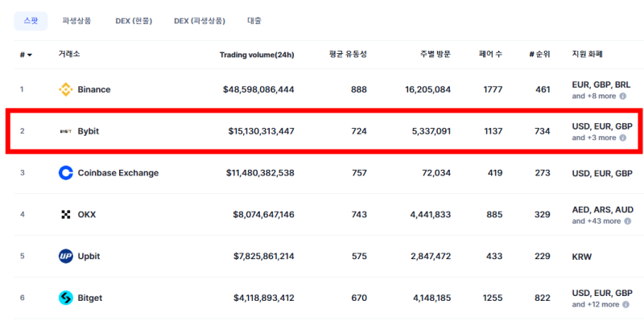Screen dimensions: 644x325
Task: Click OKX weekly visits 4,441,833
Action: [431, 214]
